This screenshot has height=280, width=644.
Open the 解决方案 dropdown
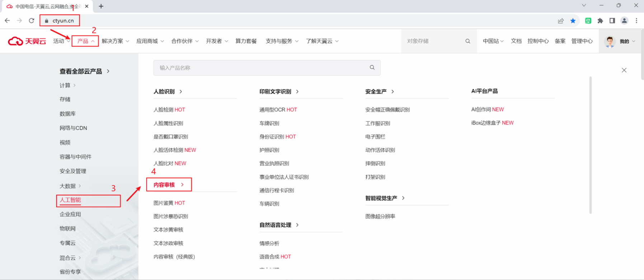coord(115,41)
